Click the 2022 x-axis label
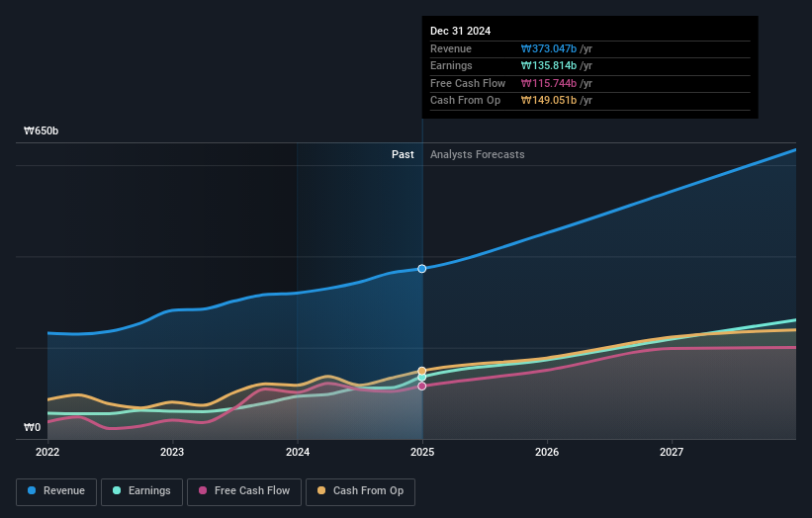 (47, 453)
